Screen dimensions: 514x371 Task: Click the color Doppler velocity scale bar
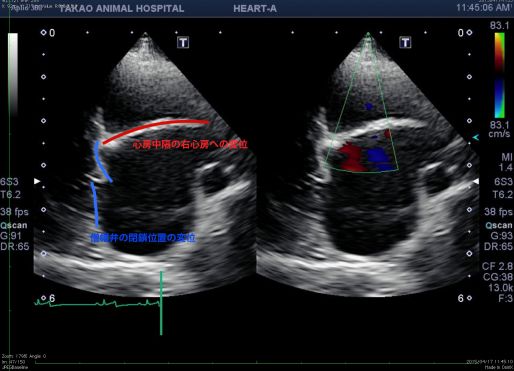click(x=499, y=75)
